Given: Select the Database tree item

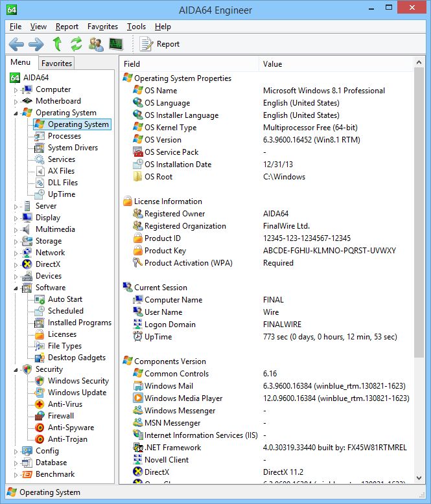Looking at the screenshot, I should click(x=51, y=463).
